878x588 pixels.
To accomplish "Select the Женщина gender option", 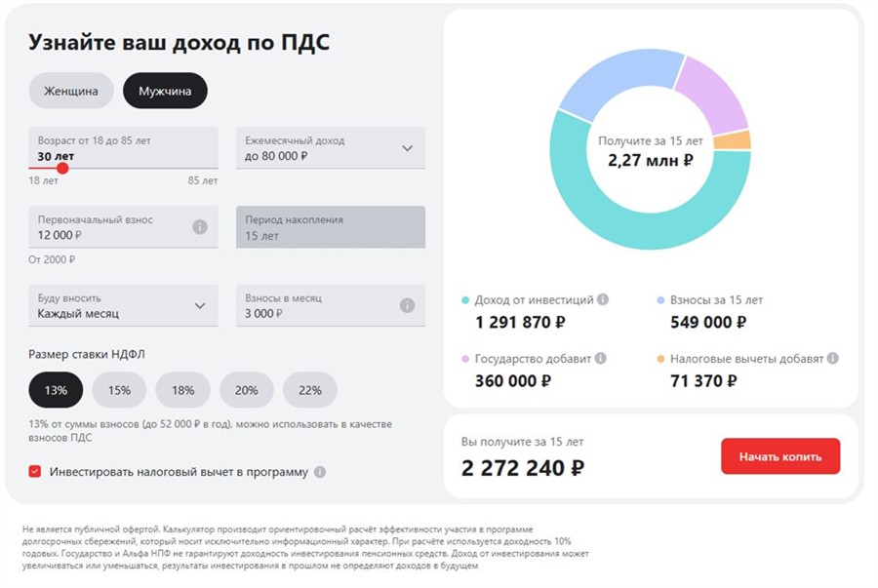I will point(70,91).
